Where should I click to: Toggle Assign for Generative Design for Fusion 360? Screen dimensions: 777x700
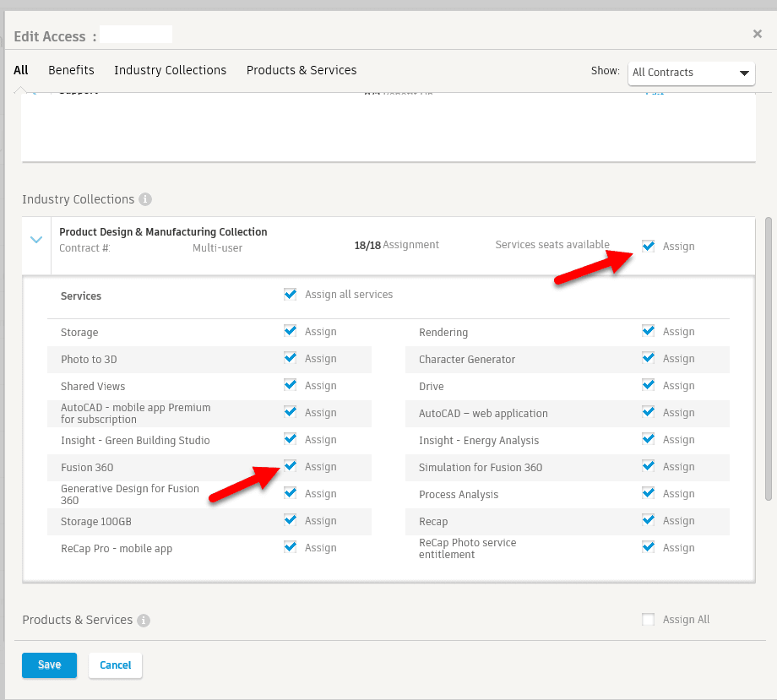(x=291, y=493)
